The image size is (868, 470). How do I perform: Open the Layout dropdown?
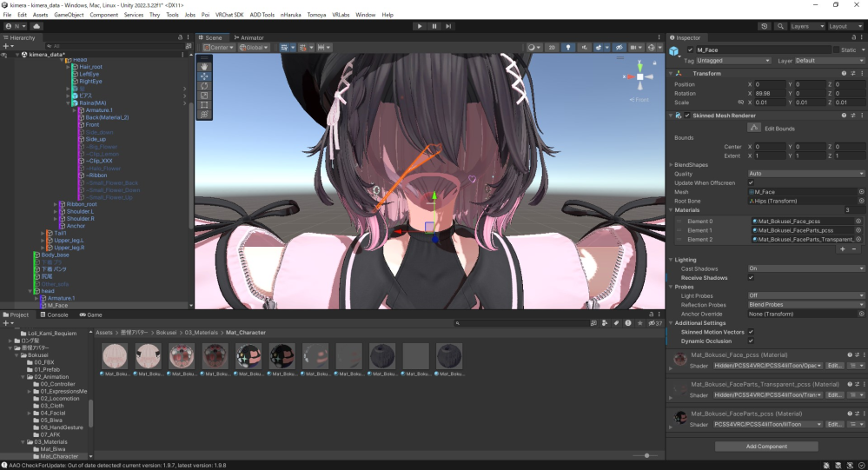pos(845,26)
